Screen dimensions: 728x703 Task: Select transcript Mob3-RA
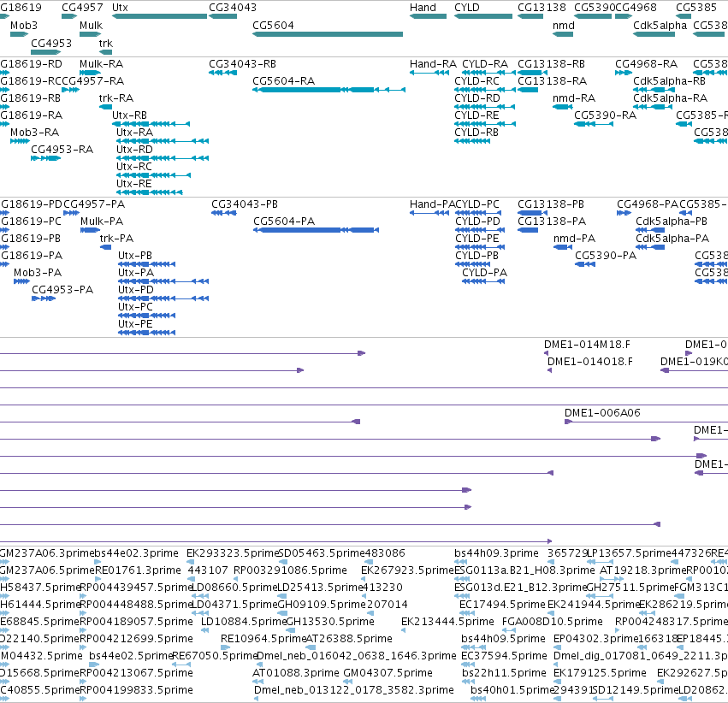point(20,141)
